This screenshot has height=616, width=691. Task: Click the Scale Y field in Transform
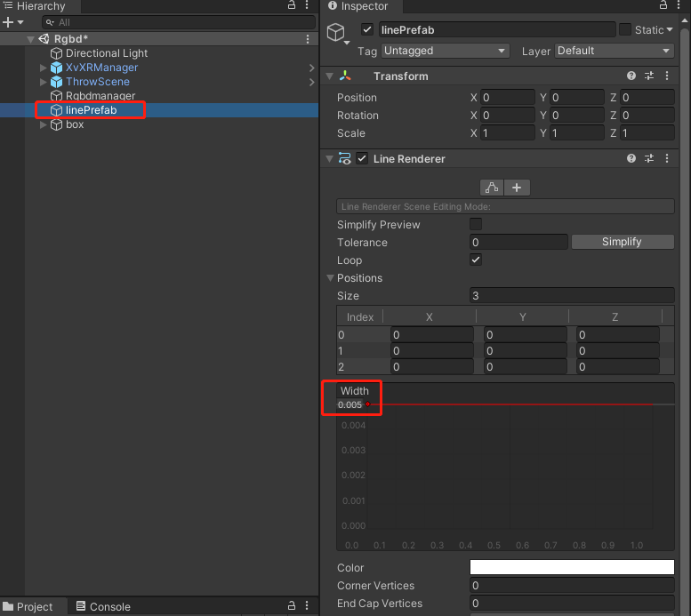(577, 133)
